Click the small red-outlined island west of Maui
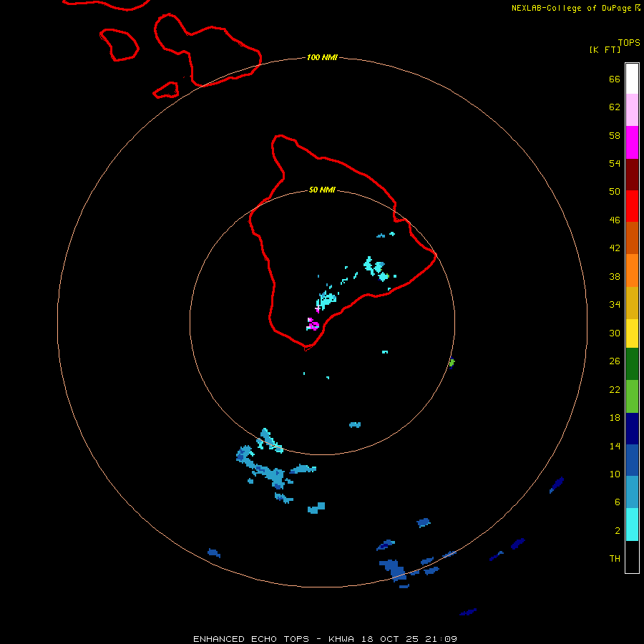The image size is (644, 644). (119, 45)
